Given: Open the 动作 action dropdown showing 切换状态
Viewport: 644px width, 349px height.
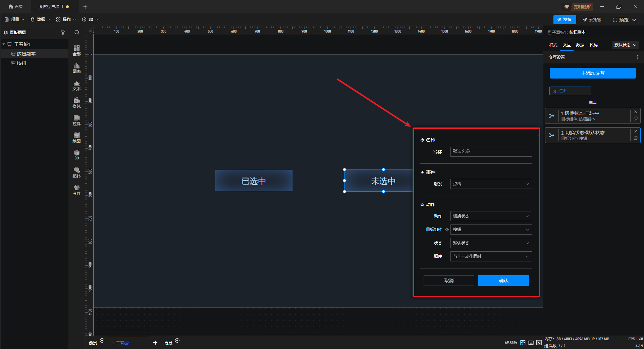Looking at the screenshot, I should 491,216.
